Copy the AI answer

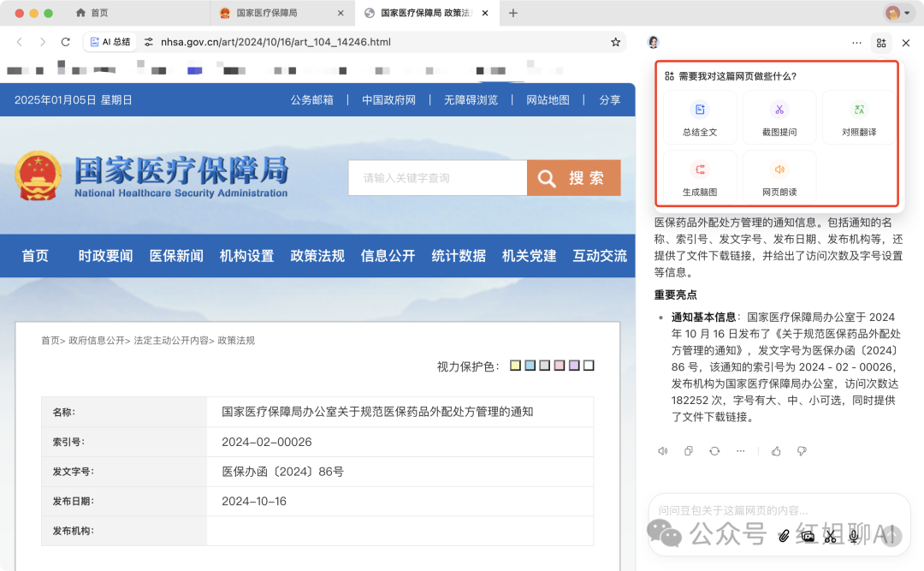point(688,451)
